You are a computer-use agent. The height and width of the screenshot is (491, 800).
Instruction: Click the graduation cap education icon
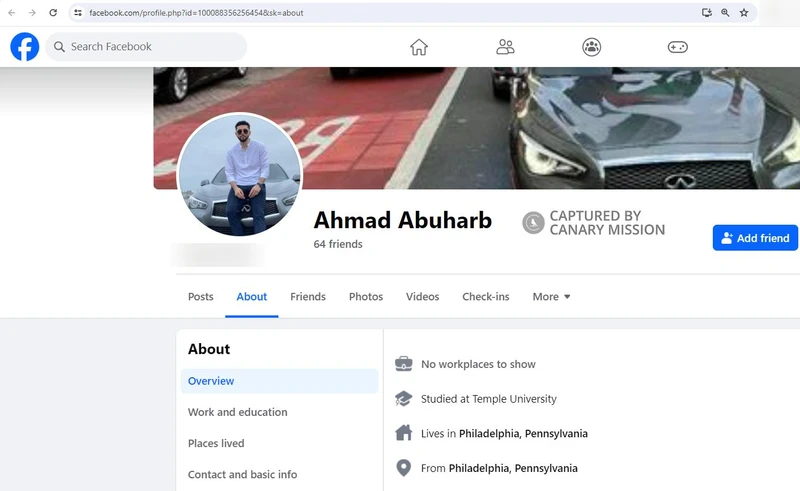coord(404,399)
